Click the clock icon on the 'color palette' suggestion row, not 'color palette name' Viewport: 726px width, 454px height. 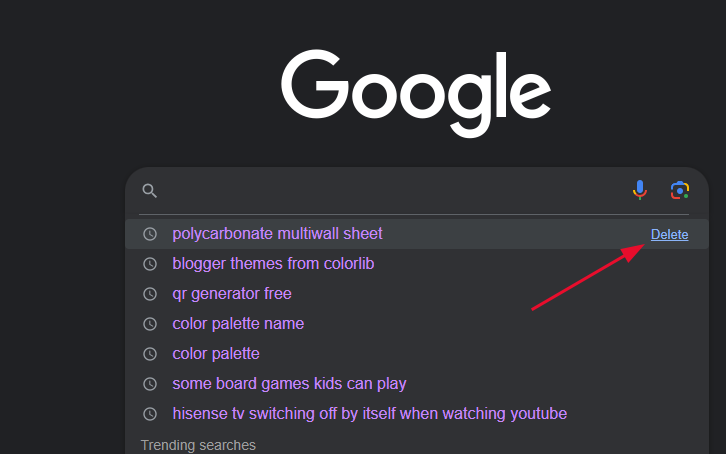pyautogui.click(x=150, y=354)
